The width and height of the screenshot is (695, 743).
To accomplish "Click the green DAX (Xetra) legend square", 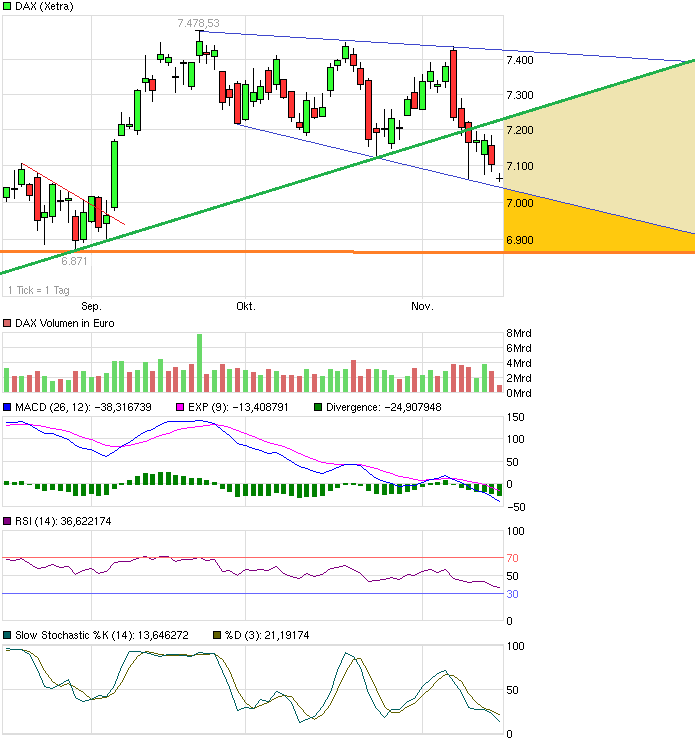I will pyautogui.click(x=7, y=7).
